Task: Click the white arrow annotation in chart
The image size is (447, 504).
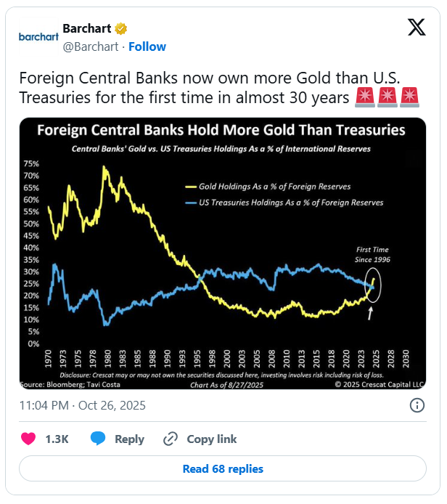Action: pos(371,313)
